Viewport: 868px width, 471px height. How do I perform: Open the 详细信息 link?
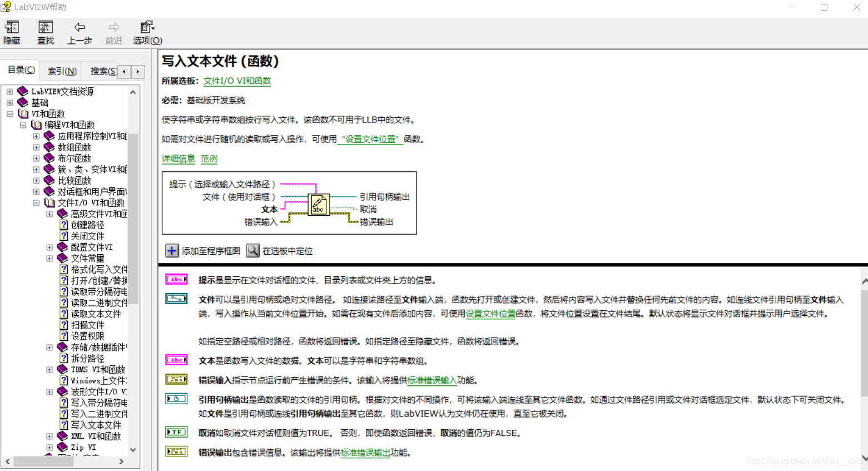point(178,158)
